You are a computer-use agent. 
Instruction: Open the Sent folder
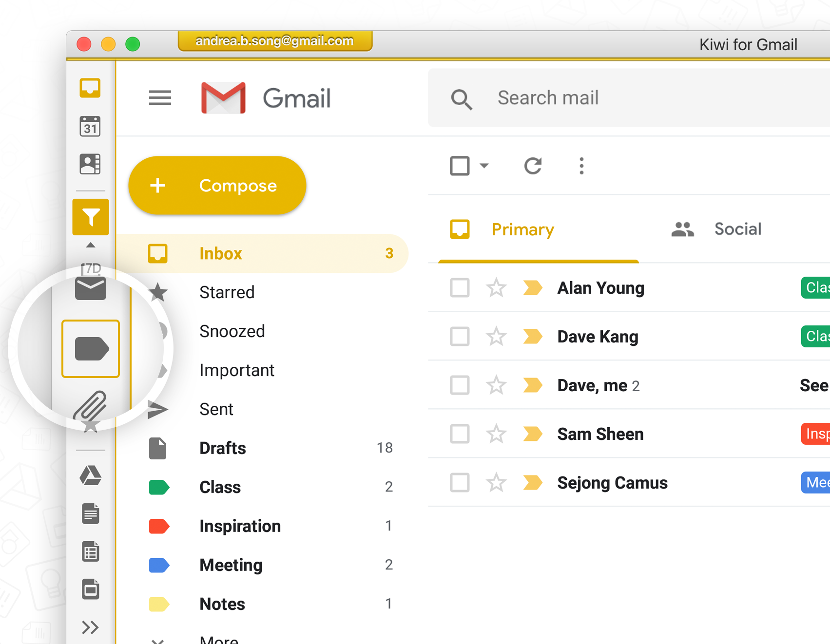[x=262, y=409]
